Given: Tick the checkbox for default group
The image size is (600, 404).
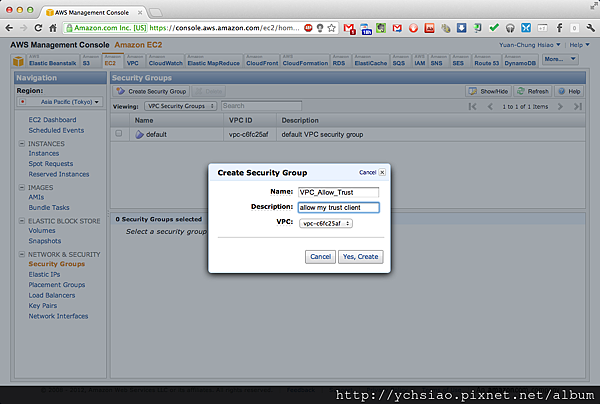Looking at the screenshot, I should coord(119,134).
